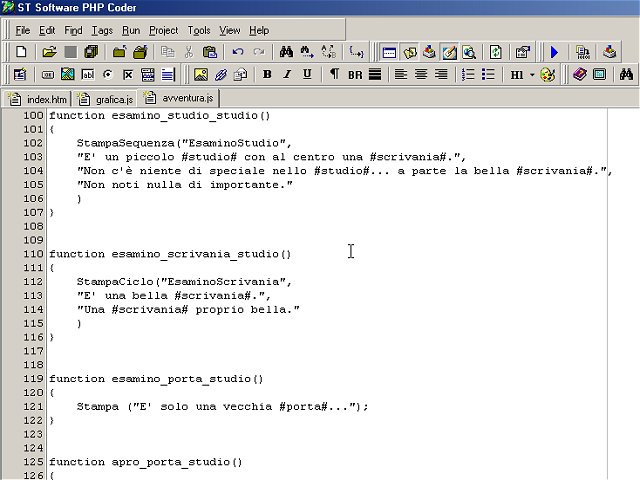Viewport: 640px width, 480px height.
Task: Apply underline formatting
Action: tap(307, 74)
